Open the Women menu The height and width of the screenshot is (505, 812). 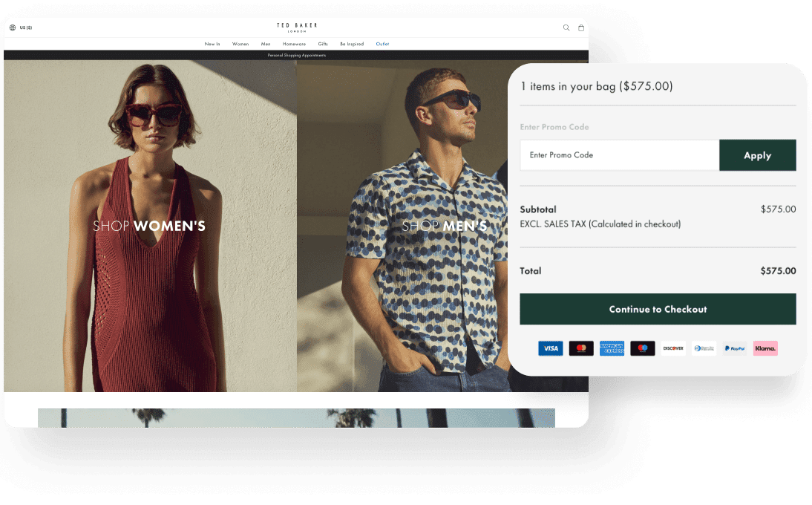point(240,44)
